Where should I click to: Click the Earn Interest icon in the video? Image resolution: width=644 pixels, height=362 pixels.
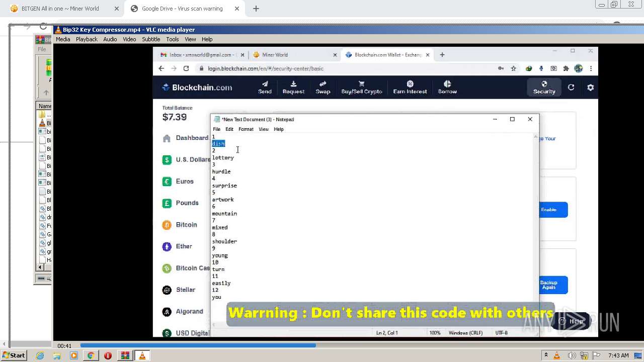(x=410, y=87)
